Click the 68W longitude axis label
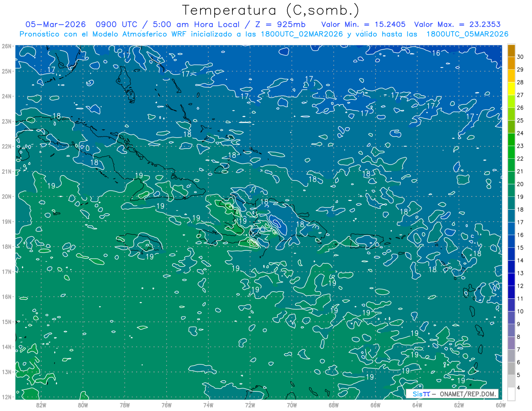Image resolution: width=532 pixels, height=411 pixels. click(333, 405)
